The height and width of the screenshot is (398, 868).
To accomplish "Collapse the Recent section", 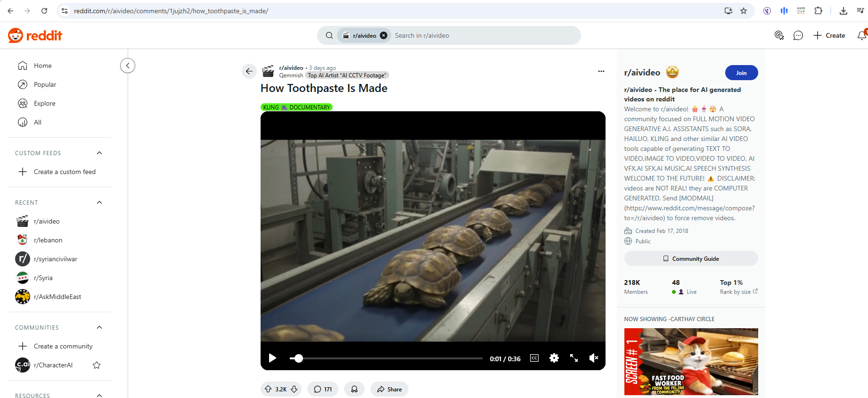I will click(99, 202).
